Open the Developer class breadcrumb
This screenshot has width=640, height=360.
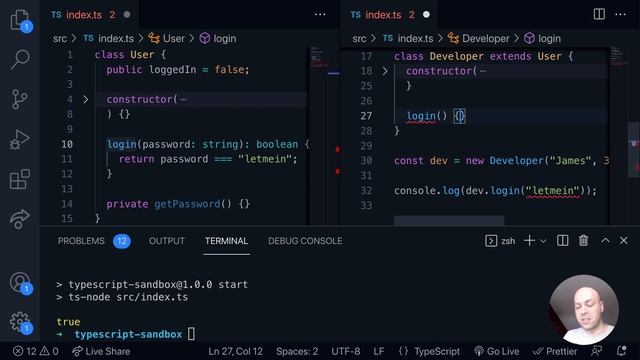coord(478,38)
